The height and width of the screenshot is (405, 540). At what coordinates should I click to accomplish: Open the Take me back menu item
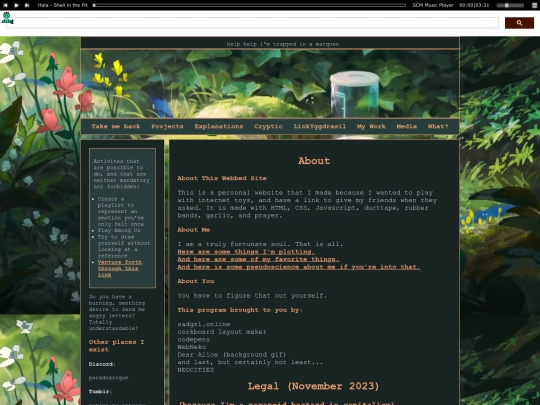116,126
